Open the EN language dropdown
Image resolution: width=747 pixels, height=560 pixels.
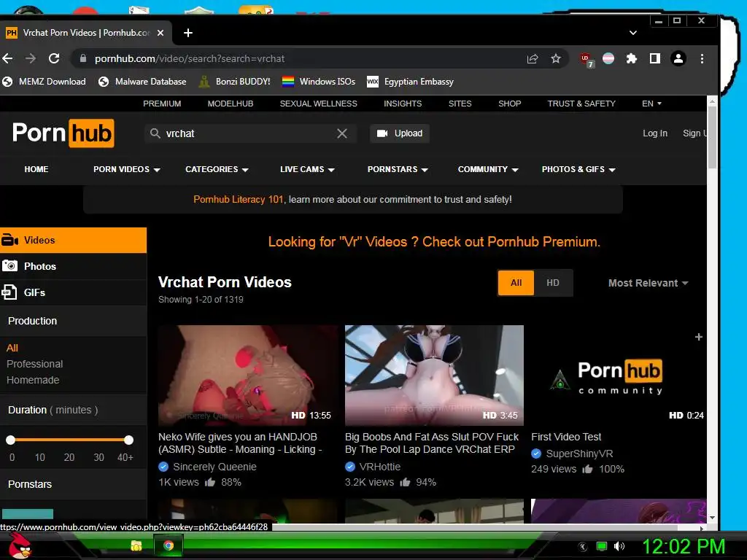coord(651,104)
